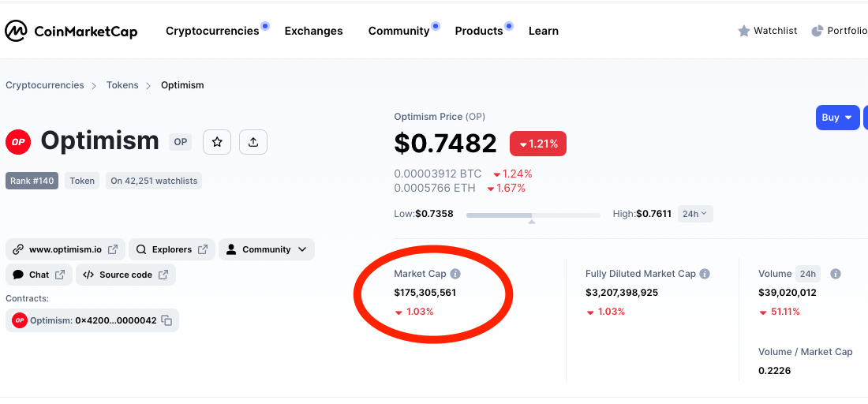Open the Cryptocurrencies menu
This screenshot has height=404, width=868.
point(212,31)
